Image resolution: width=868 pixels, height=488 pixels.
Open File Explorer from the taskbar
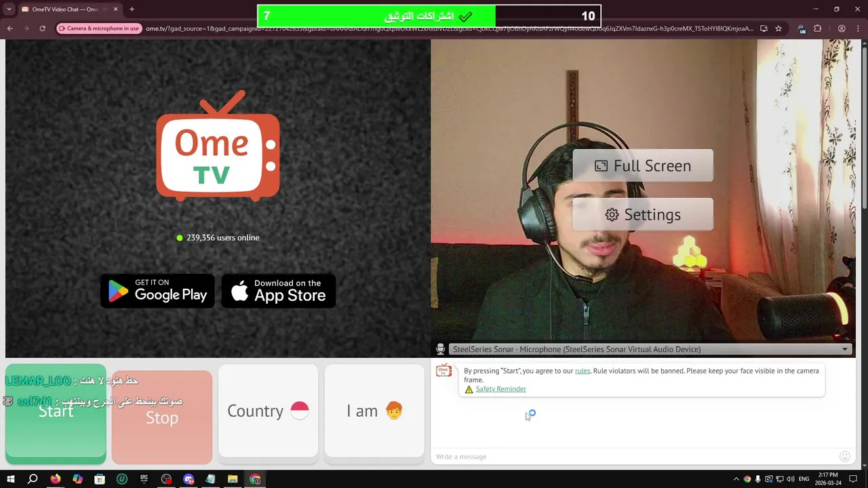coord(233,479)
